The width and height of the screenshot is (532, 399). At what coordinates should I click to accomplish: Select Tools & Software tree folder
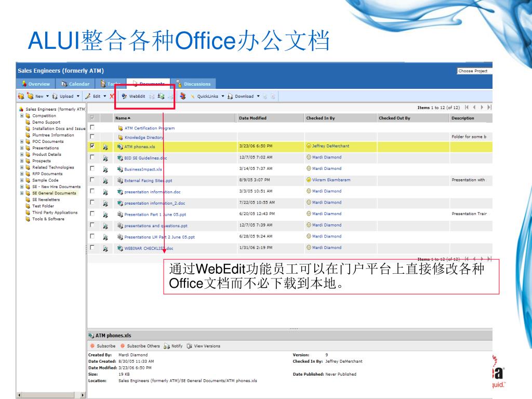(48, 219)
